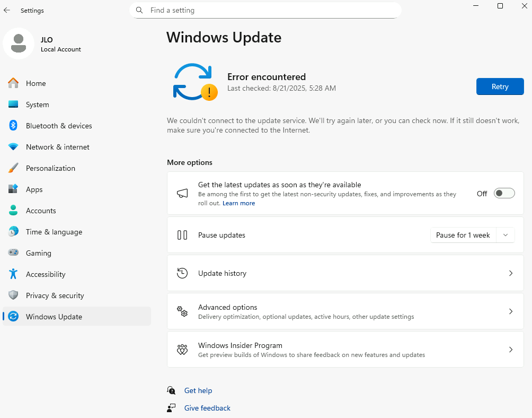Click the search magnifier icon

[139, 10]
